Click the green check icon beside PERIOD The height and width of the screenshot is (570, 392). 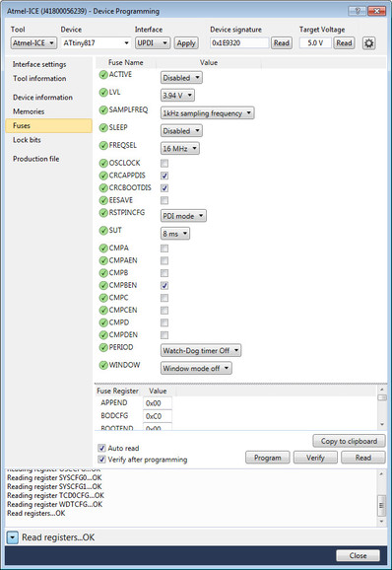[103, 347]
